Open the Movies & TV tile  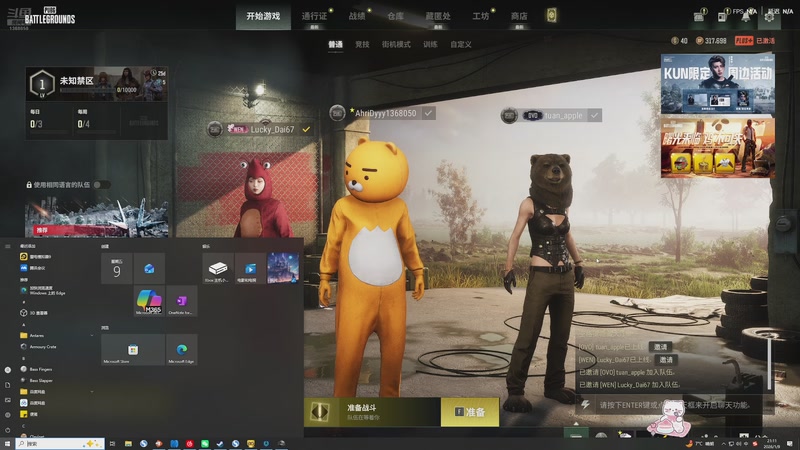pyautogui.click(x=251, y=268)
